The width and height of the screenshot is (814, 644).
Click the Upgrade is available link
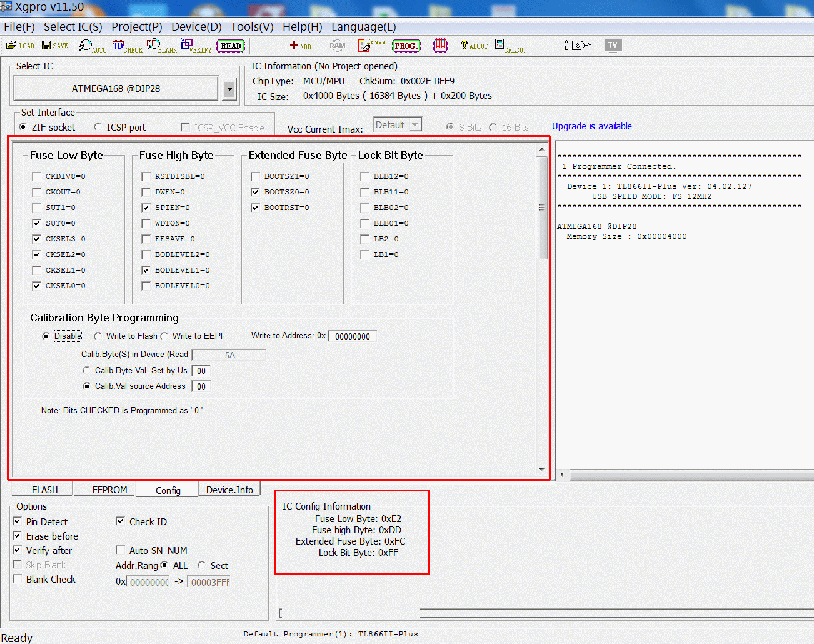pyautogui.click(x=591, y=126)
